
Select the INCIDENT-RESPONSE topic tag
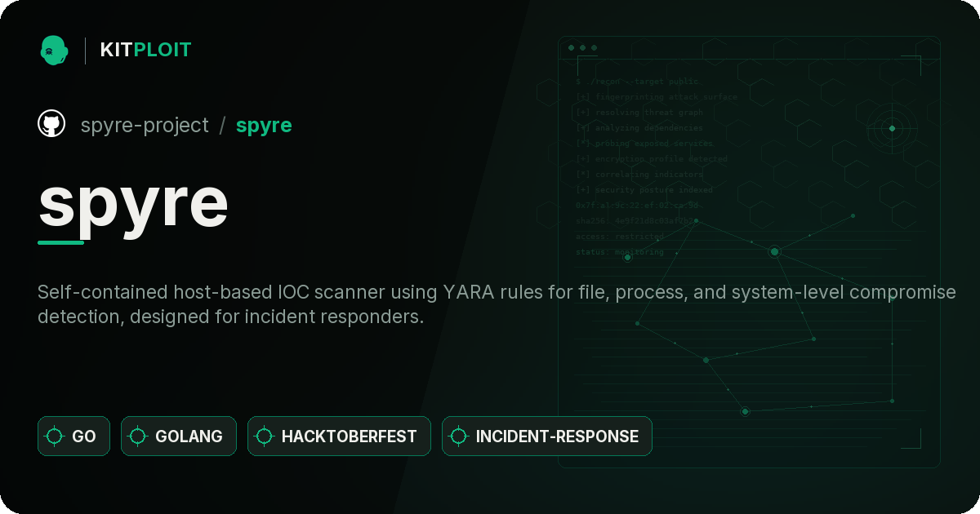[547, 436]
